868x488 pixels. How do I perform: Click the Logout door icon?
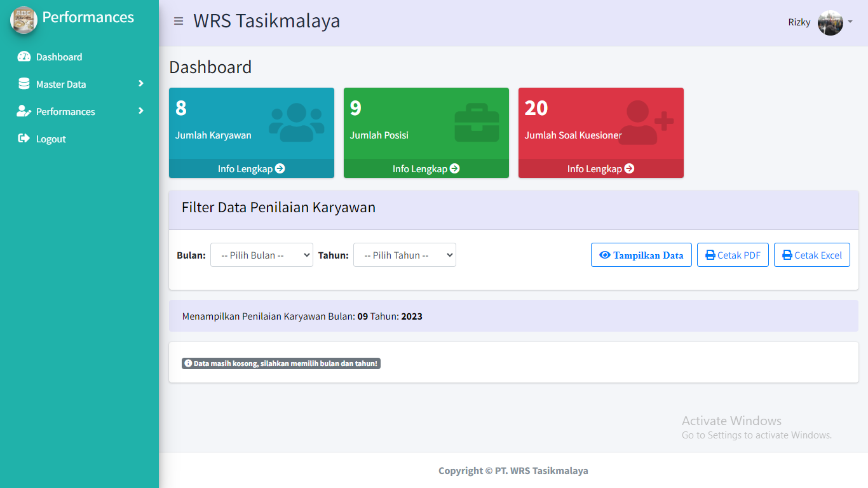(24, 139)
